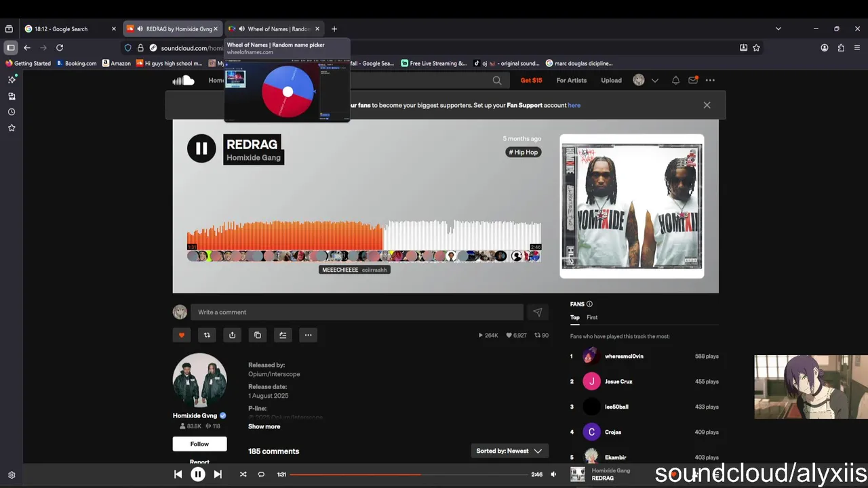
Task: Open fan Crojas profile
Action: [613, 432]
